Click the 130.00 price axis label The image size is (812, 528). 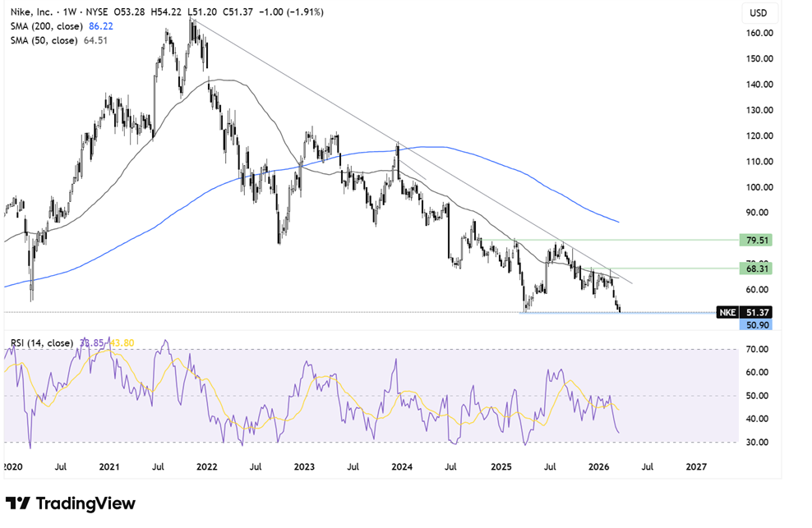click(x=759, y=110)
